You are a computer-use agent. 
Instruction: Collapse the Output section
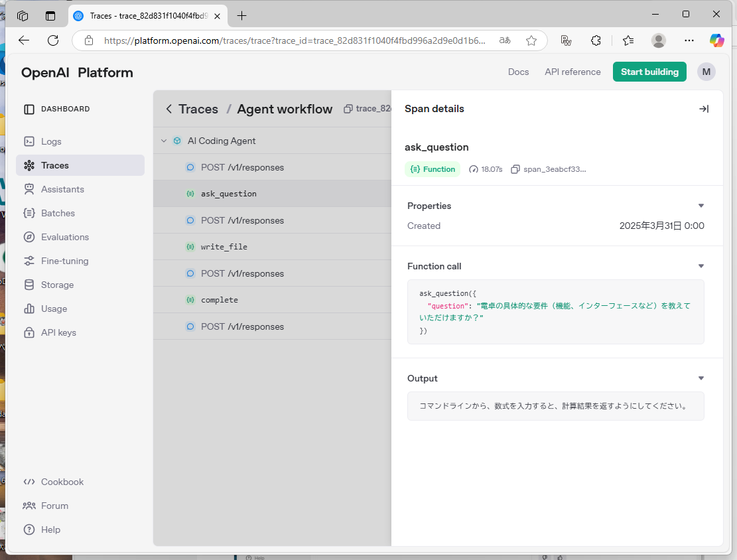(x=701, y=378)
